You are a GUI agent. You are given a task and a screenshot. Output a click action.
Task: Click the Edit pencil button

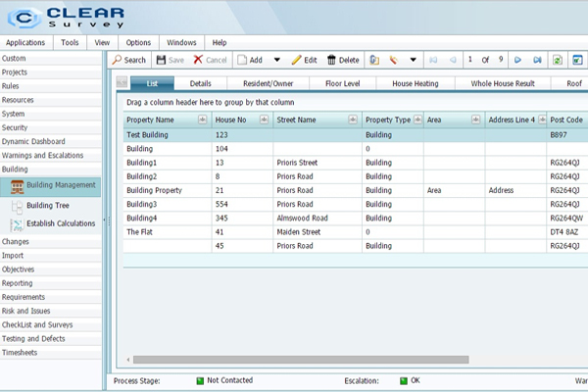(x=304, y=60)
